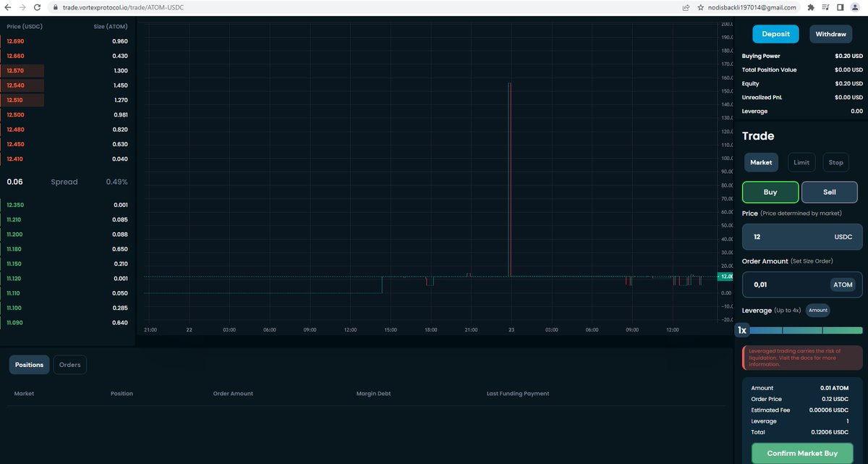Choose the Sell side toggle
Image resolution: width=868 pixels, height=464 pixels.
click(829, 193)
